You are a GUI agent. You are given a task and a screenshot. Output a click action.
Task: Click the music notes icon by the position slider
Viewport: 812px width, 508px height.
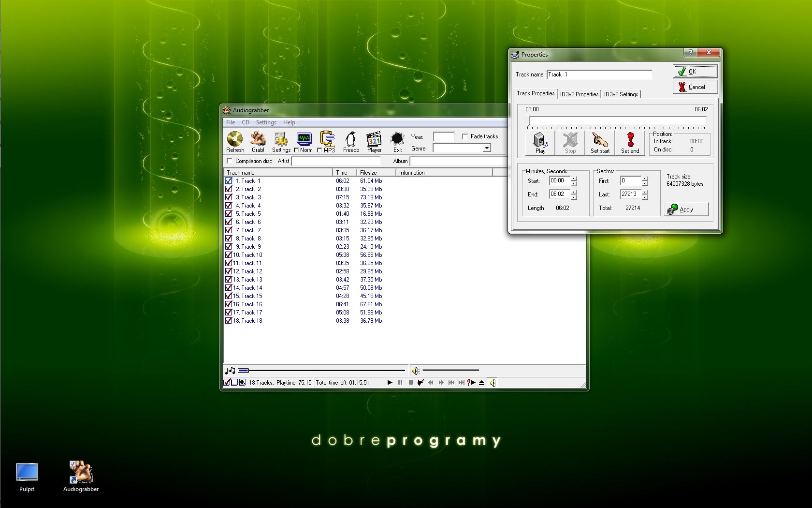tap(230, 371)
